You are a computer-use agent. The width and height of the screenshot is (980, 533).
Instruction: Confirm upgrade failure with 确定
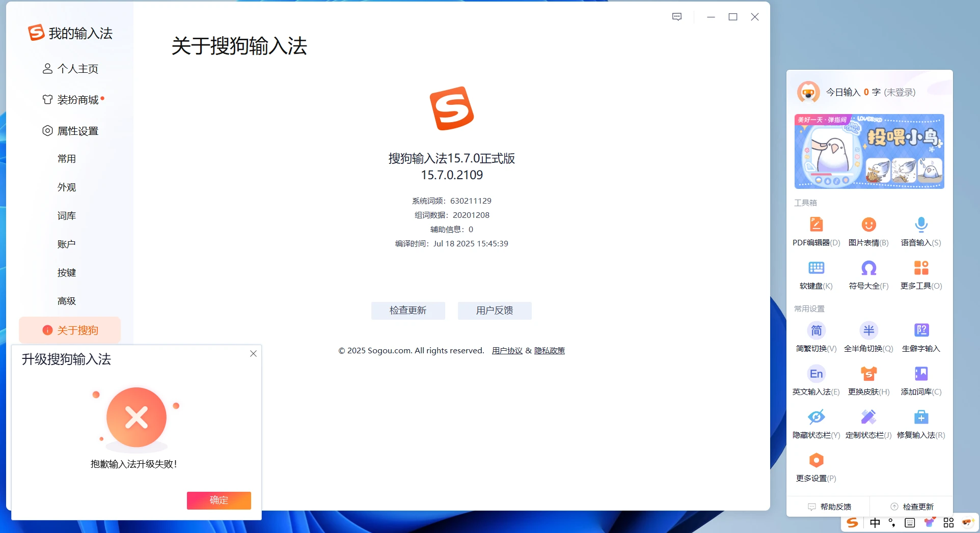219,500
